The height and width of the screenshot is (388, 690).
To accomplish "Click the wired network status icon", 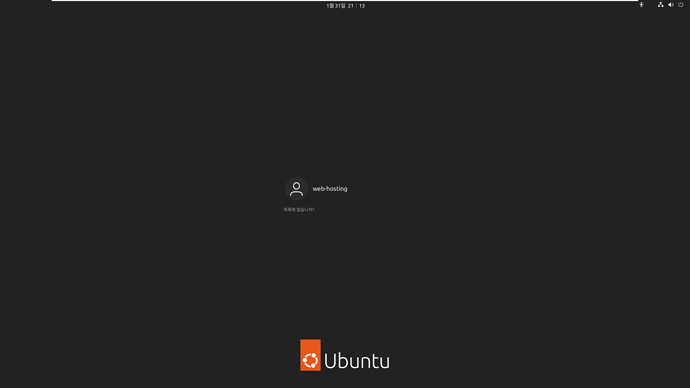I will tap(661, 5).
